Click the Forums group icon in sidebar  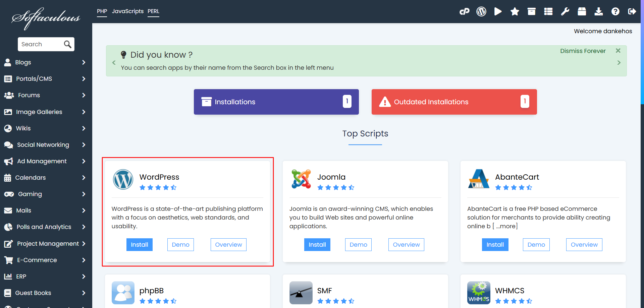pos(9,95)
